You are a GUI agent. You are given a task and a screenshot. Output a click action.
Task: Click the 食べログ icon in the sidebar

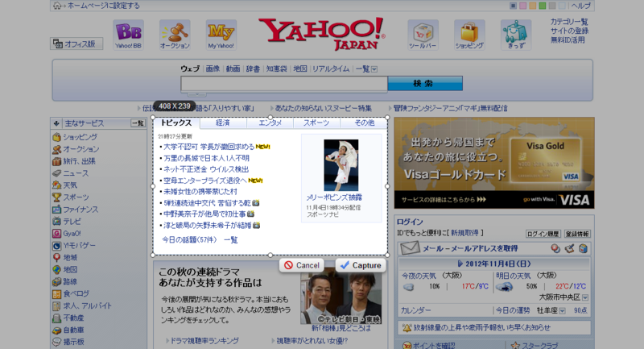click(x=56, y=294)
